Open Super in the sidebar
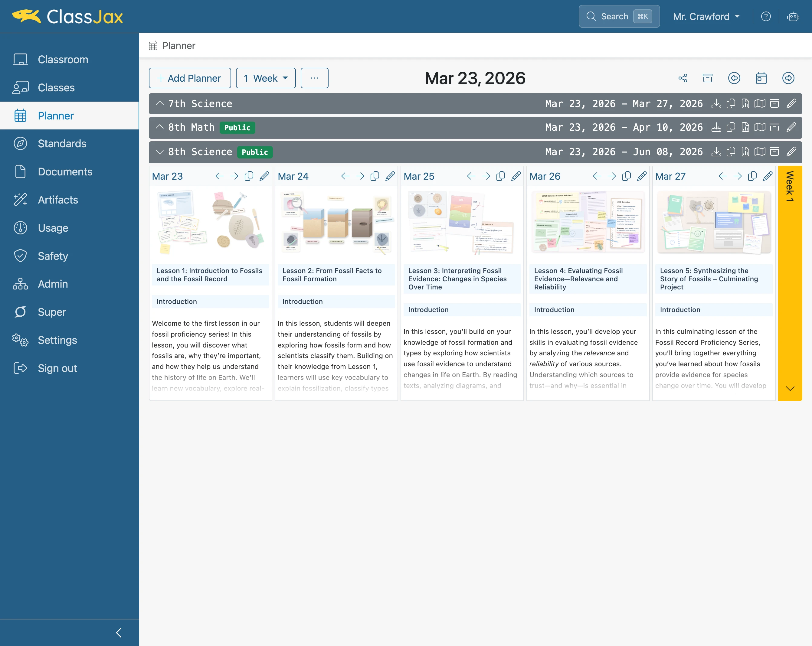Image resolution: width=812 pixels, height=646 pixels. [x=70, y=312]
